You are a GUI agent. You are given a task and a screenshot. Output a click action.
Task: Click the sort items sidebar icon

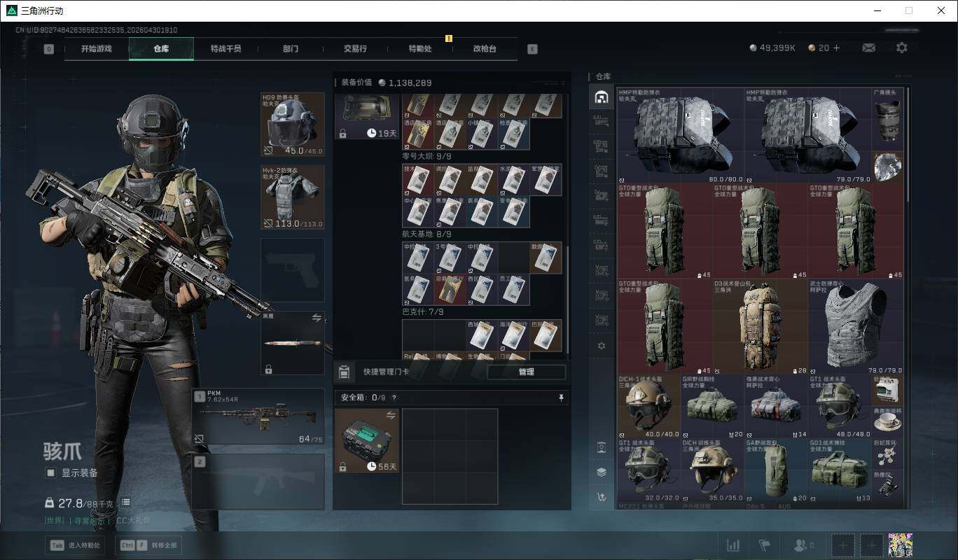point(601,497)
